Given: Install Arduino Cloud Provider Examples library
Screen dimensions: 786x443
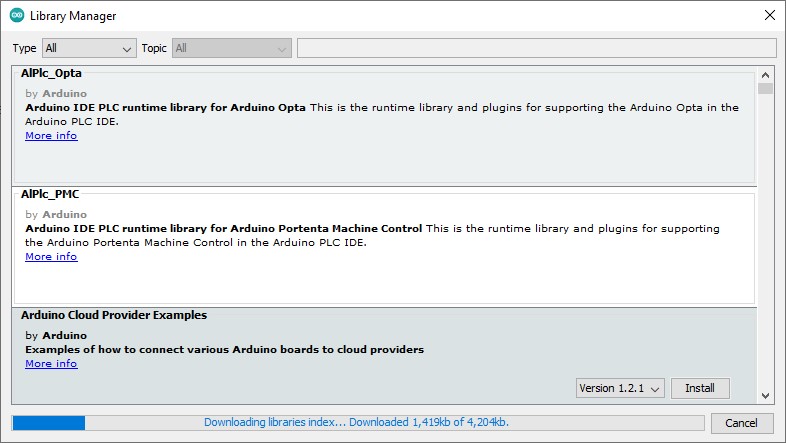Looking at the screenshot, I should [x=700, y=388].
